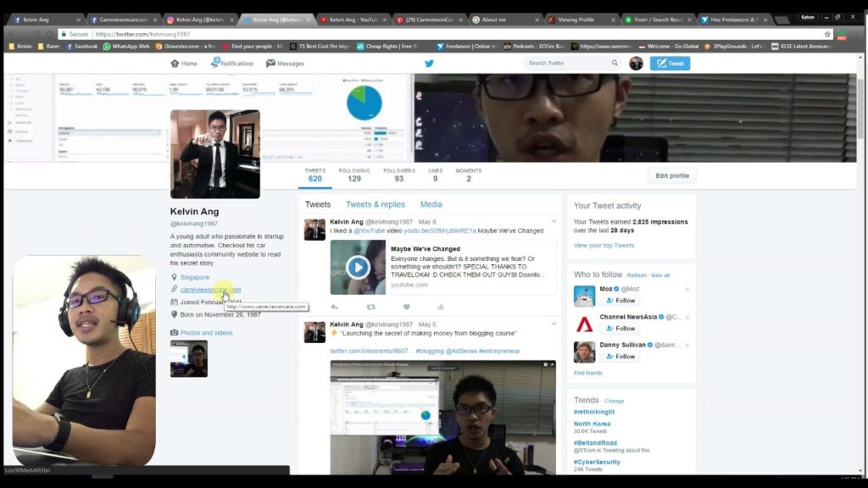Open #rethinkinglit trend
The image size is (868, 488).
[x=594, y=412]
